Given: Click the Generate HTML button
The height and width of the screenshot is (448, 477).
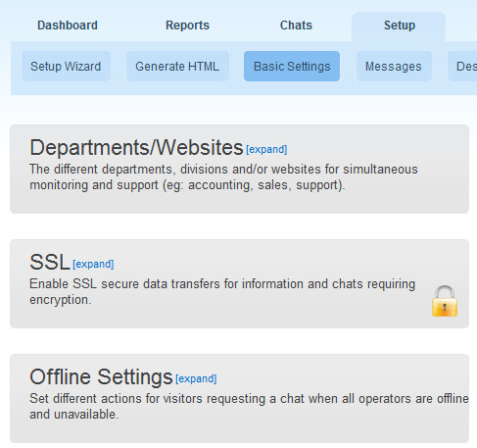Looking at the screenshot, I should click(177, 67).
